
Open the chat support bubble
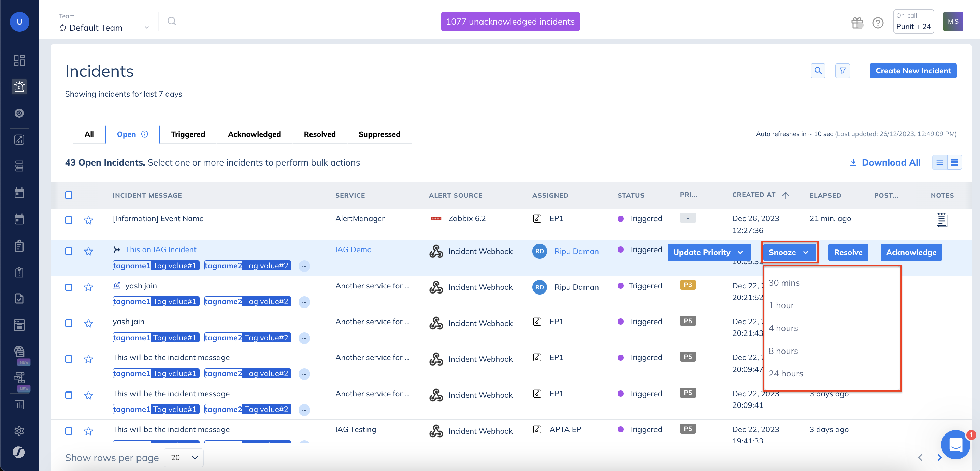pyautogui.click(x=955, y=444)
